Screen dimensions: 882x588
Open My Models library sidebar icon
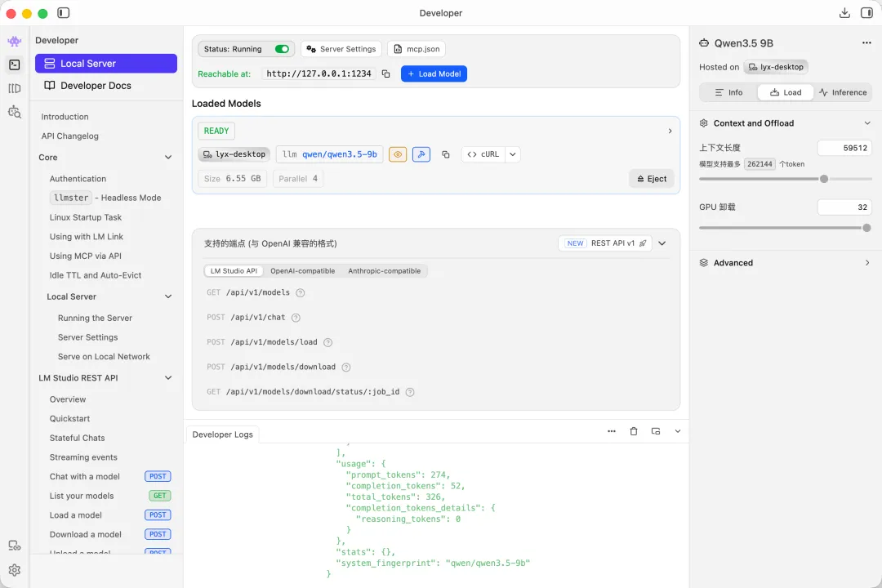(15, 88)
